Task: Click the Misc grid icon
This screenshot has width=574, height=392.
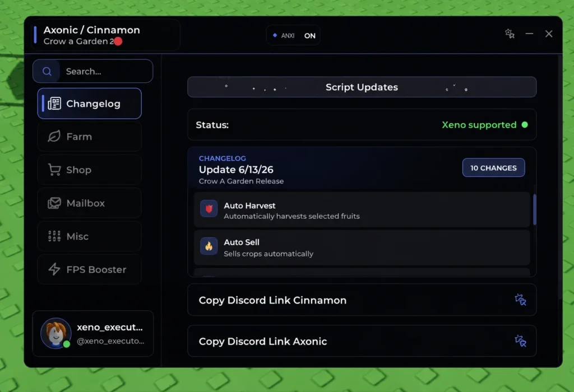Action: 54,236
